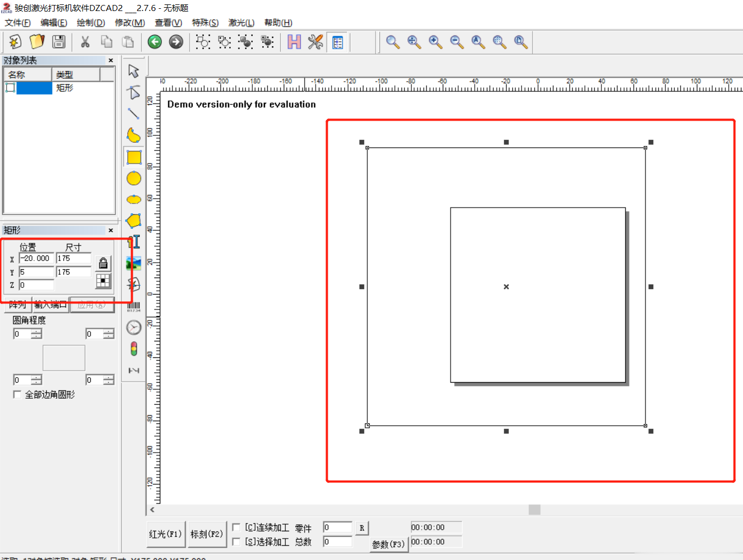Close the 矩形 properties panel
Screen dimensions: 743x560
(x=111, y=230)
